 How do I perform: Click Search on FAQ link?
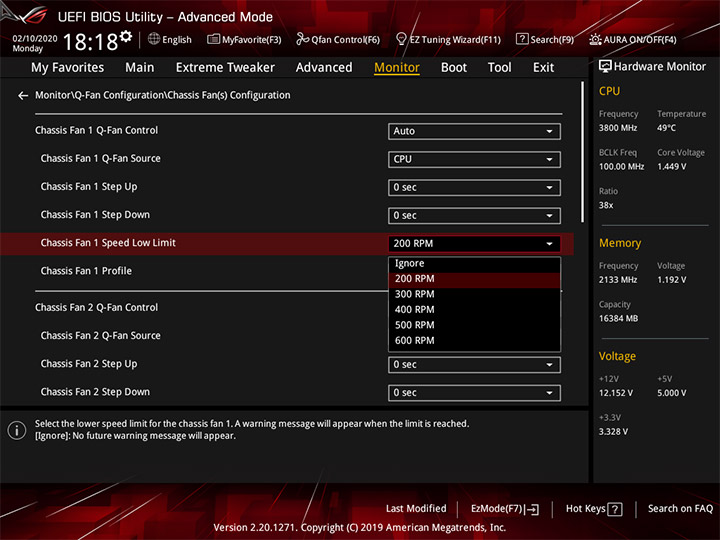click(x=680, y=509)
